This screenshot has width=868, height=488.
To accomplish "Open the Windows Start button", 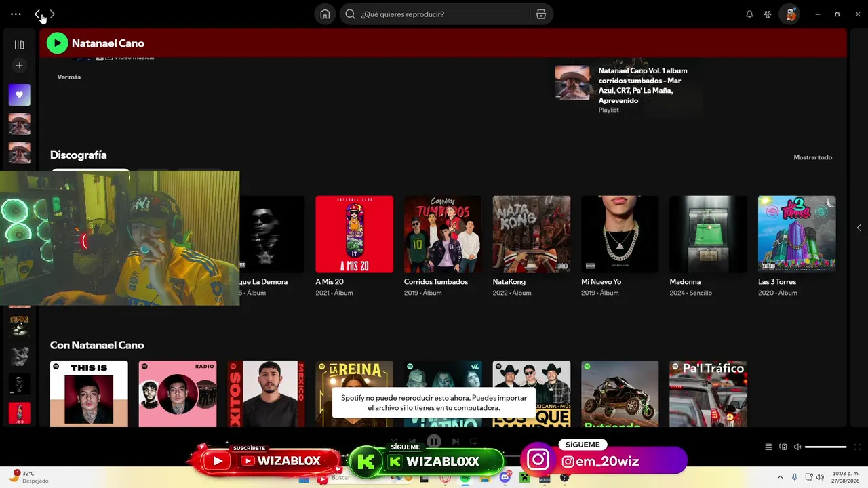I will pos(304,479).
